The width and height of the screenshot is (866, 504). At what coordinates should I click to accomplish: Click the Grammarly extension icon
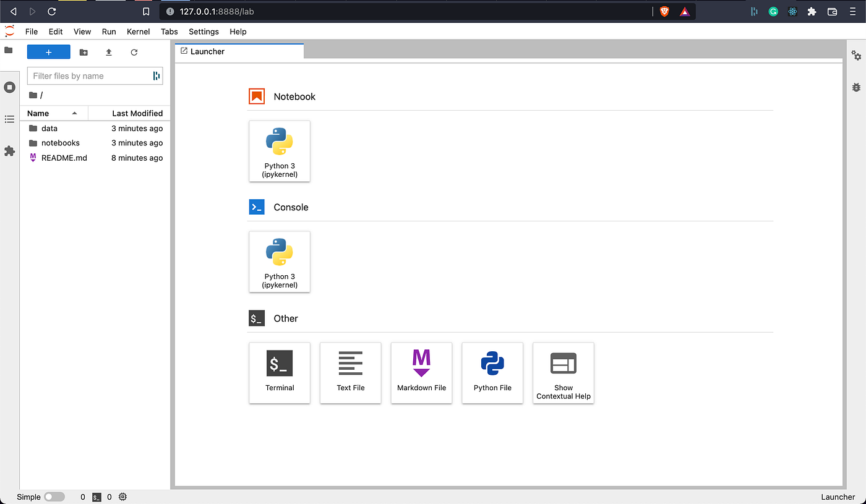(773, 11)
